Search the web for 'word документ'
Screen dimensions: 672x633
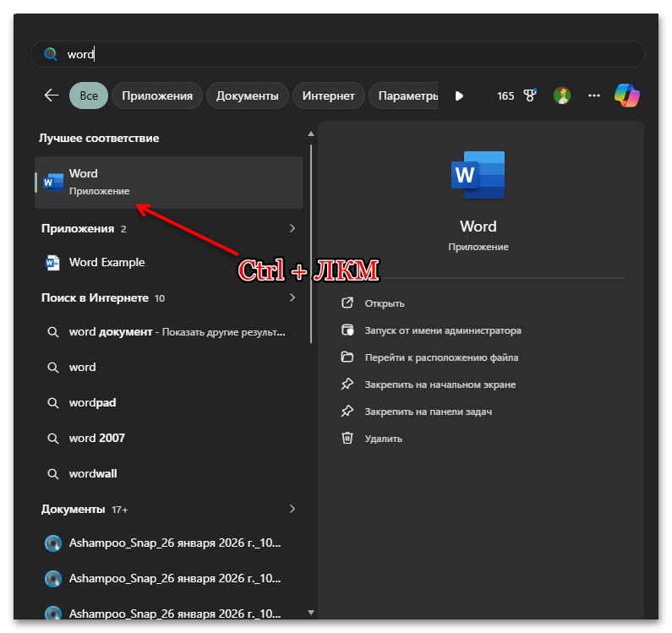click(168, 332)
